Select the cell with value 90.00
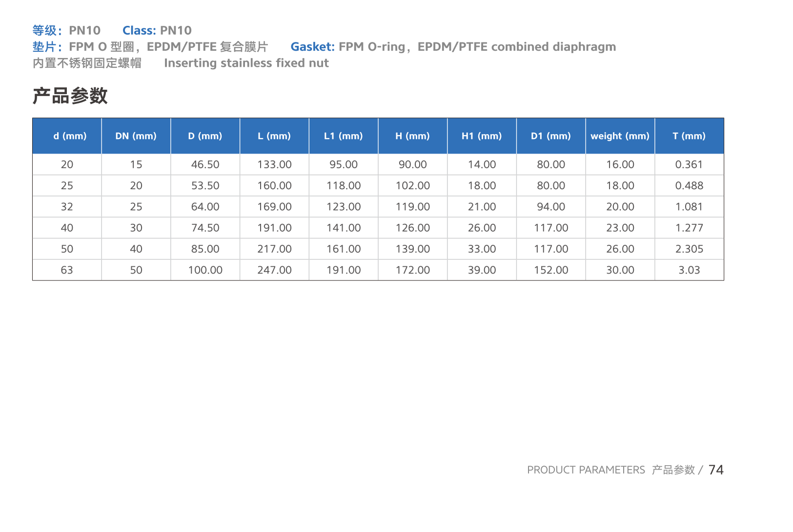This screenshot has height=532, width=793. 413,164
